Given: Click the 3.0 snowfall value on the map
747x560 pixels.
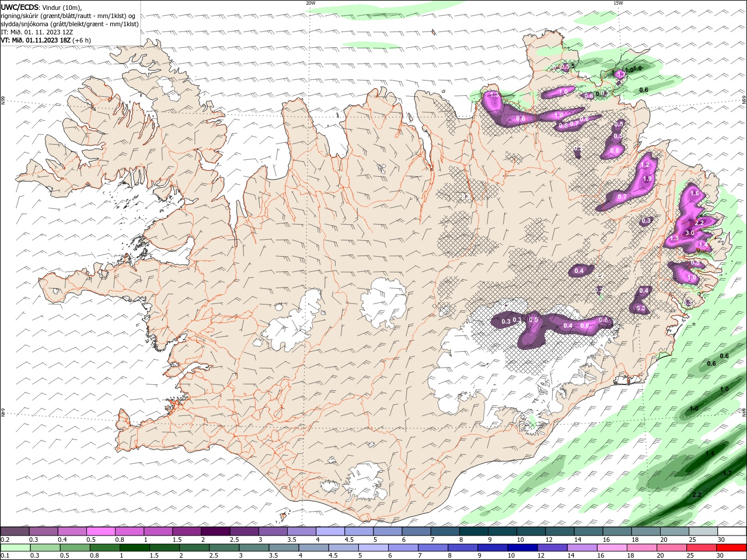Looking at the screenshot, I should [x=689, y=233].
